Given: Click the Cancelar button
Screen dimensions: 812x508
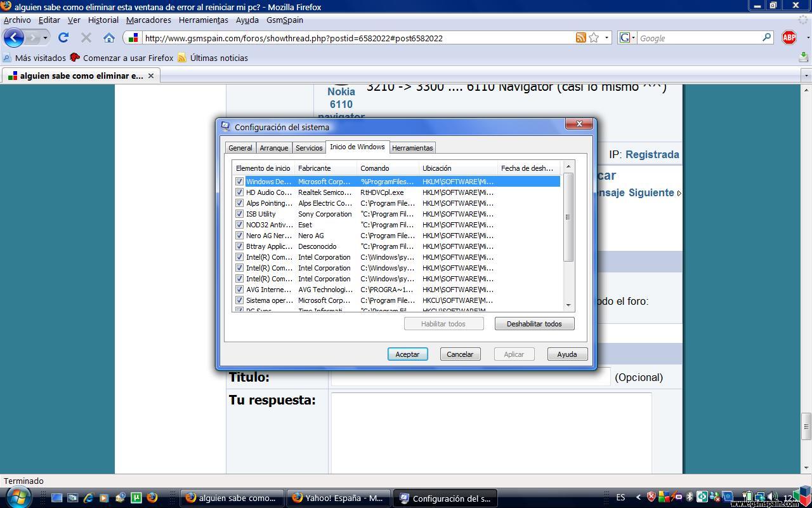Looking at the screenshot, I should click(x=460, y=354).
